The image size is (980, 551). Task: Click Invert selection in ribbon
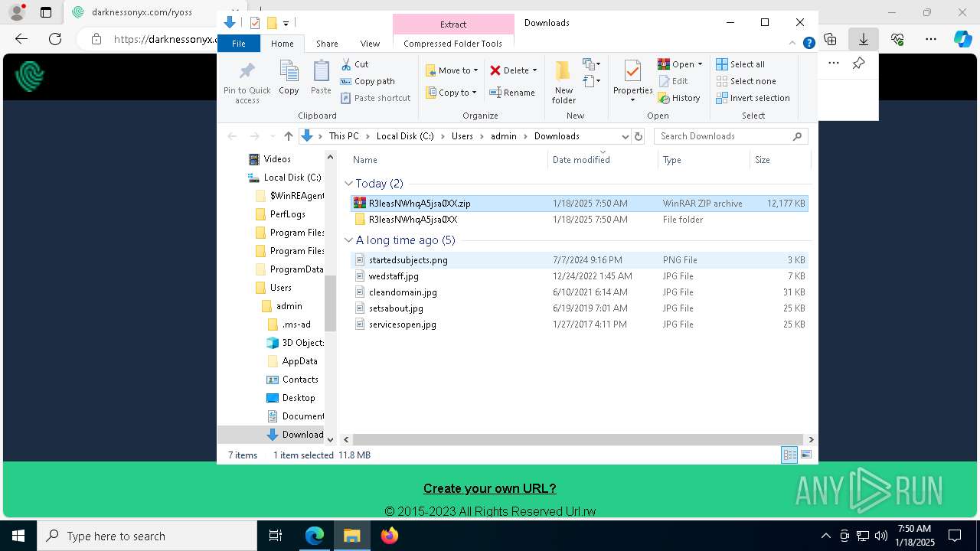click(x=753, y=98)
